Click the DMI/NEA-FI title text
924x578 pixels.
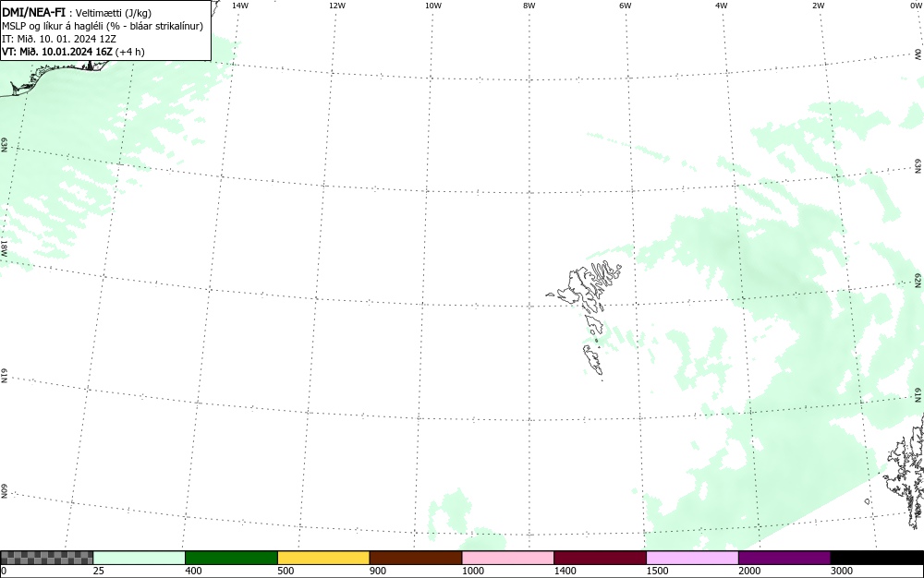(33, 12)
